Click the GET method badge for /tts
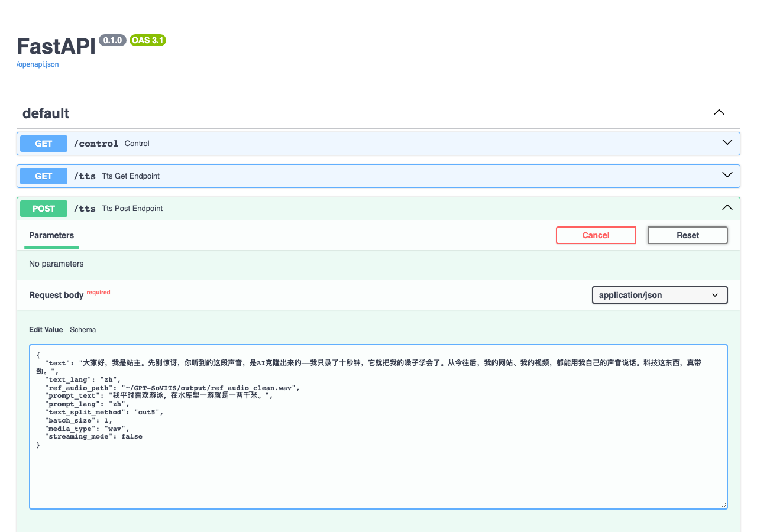757x532 pixels. (x=44, y=176)
